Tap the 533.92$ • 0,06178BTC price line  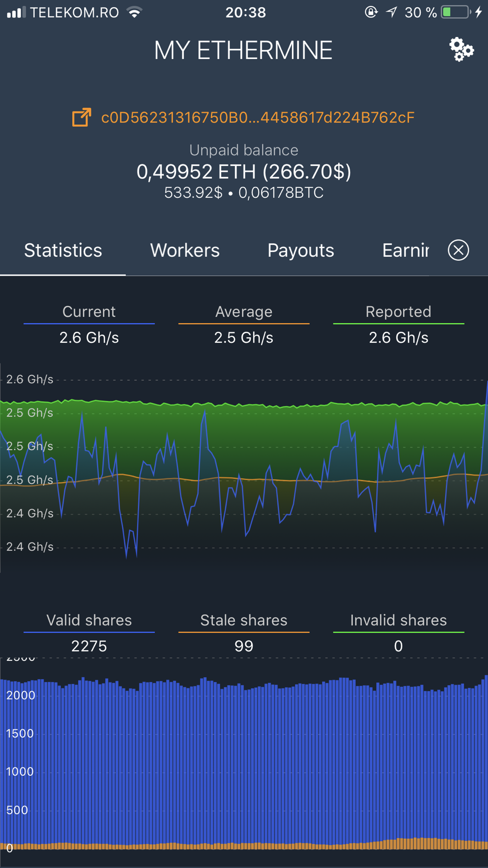click(244, 193)
